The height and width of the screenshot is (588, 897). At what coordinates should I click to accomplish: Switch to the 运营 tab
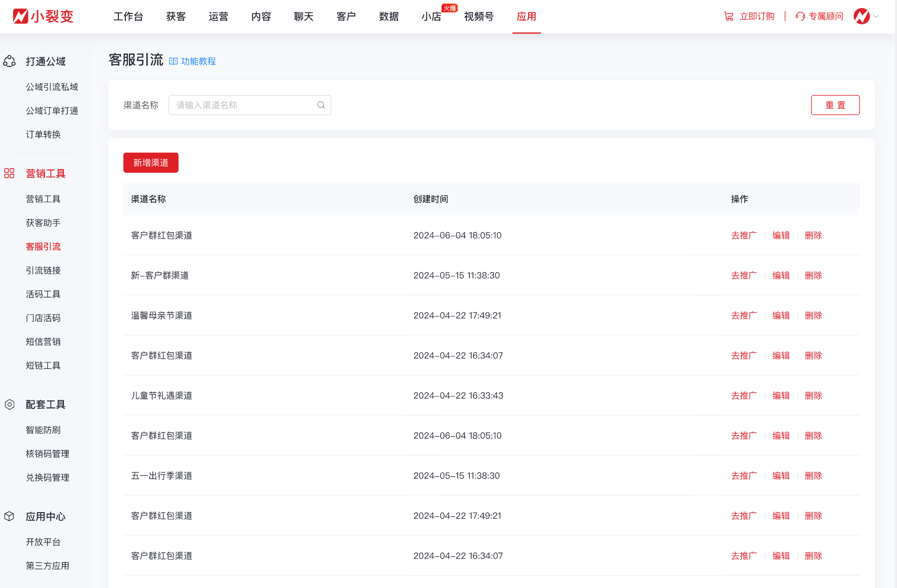[218, 16]
